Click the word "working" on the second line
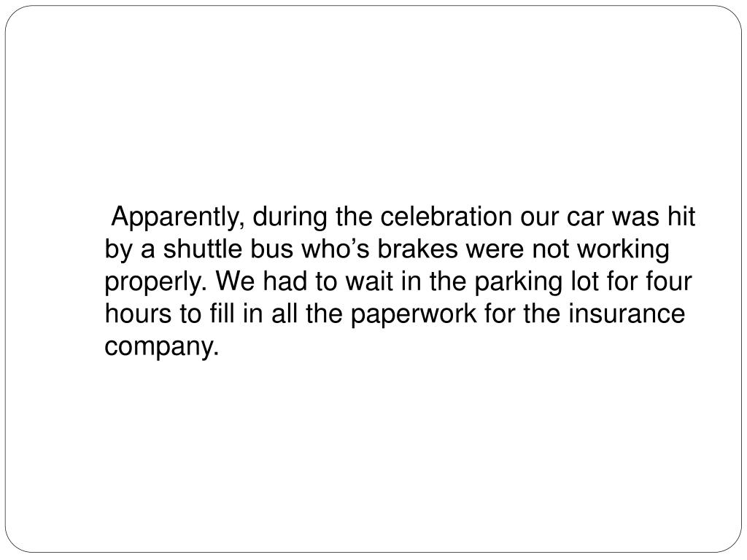Image resolution: width=747 pixels, height=560 pixels. 623,251
